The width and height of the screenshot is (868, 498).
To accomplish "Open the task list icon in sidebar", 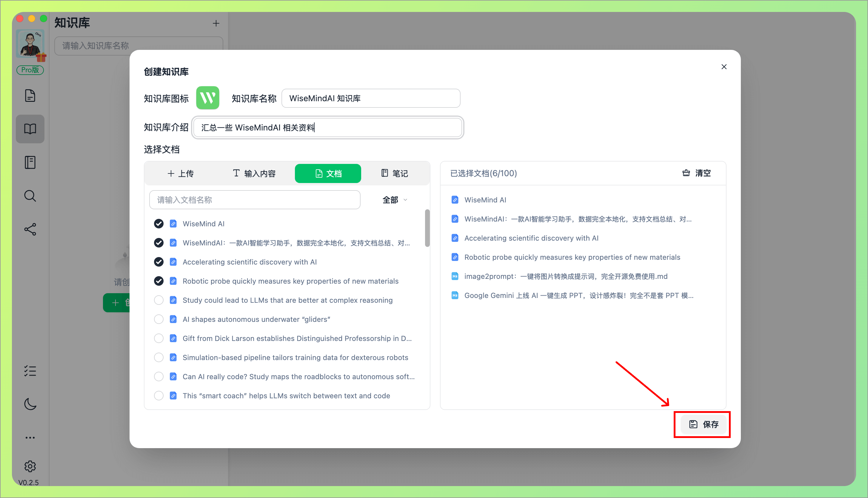I will coord(30,371).
